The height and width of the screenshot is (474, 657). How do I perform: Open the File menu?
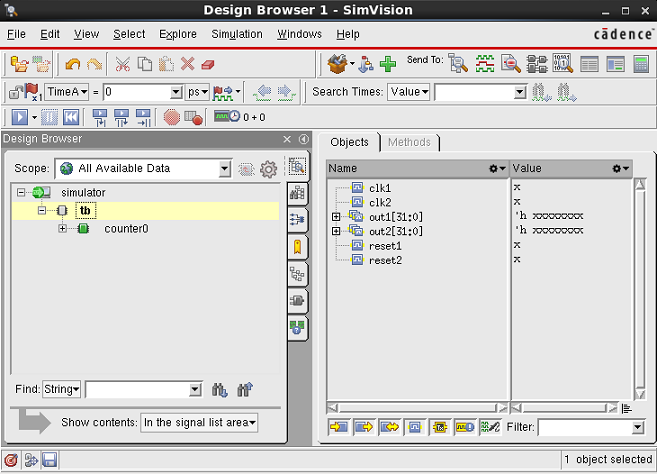[x=16, y=34]
